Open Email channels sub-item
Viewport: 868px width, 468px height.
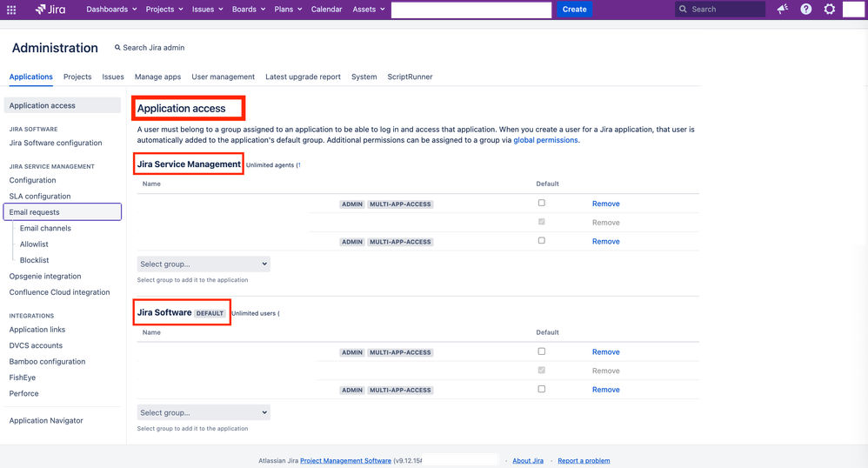(45, 228)
